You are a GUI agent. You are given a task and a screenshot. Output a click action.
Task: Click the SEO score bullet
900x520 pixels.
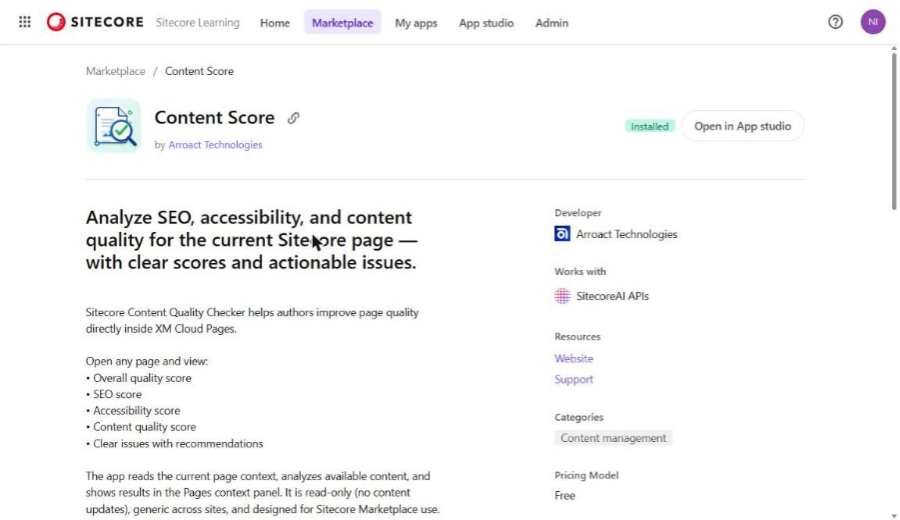pos(114,394)
